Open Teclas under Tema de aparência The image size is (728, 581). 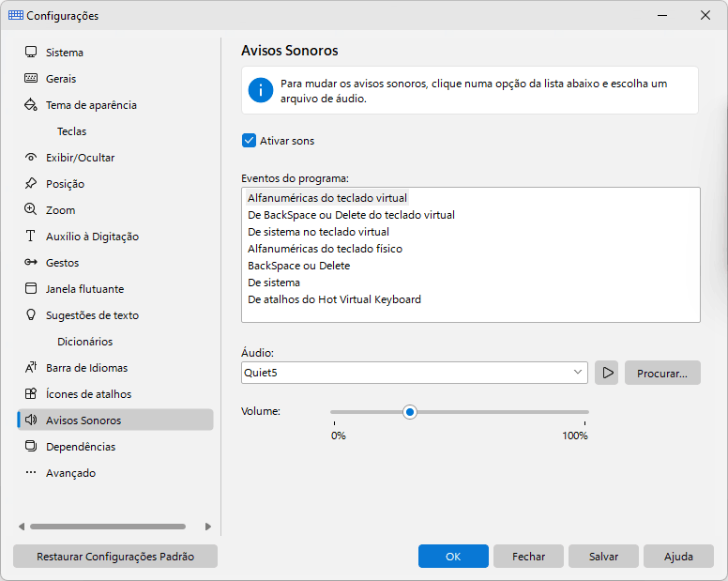pos(71,131)
